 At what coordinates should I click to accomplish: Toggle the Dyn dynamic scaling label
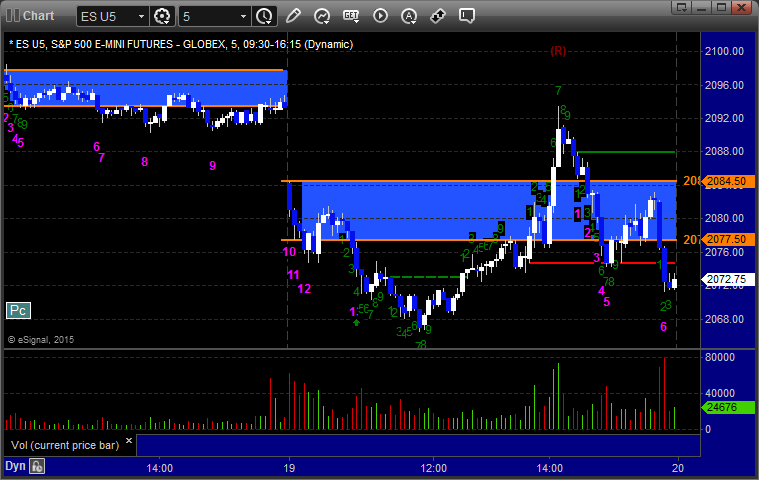pyautogui.click(x=15, y=466)
